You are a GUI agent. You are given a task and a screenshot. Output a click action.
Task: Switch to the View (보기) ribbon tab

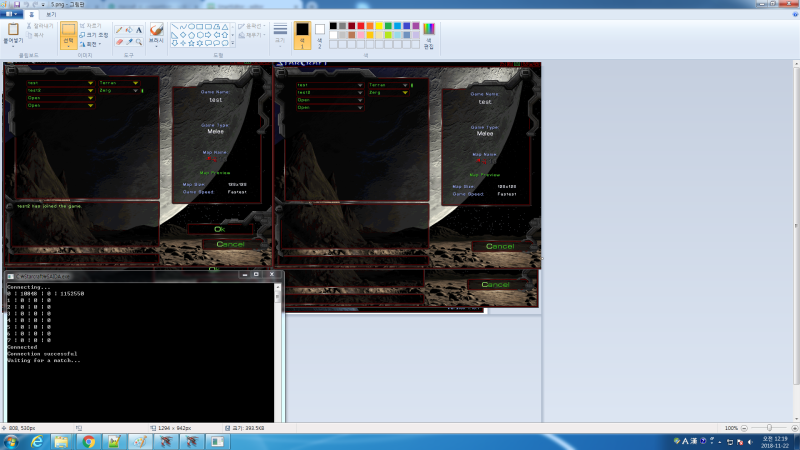(51, 14)
